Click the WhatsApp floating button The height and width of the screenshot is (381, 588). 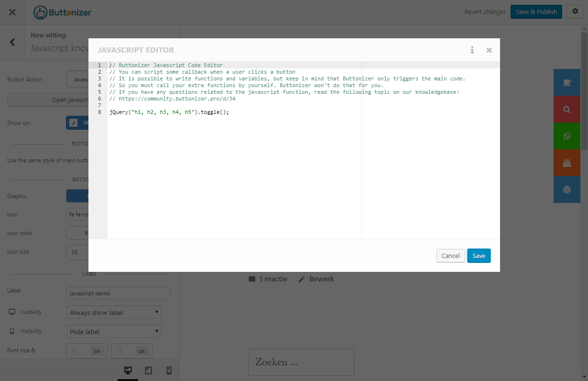[x=567, y=136]
